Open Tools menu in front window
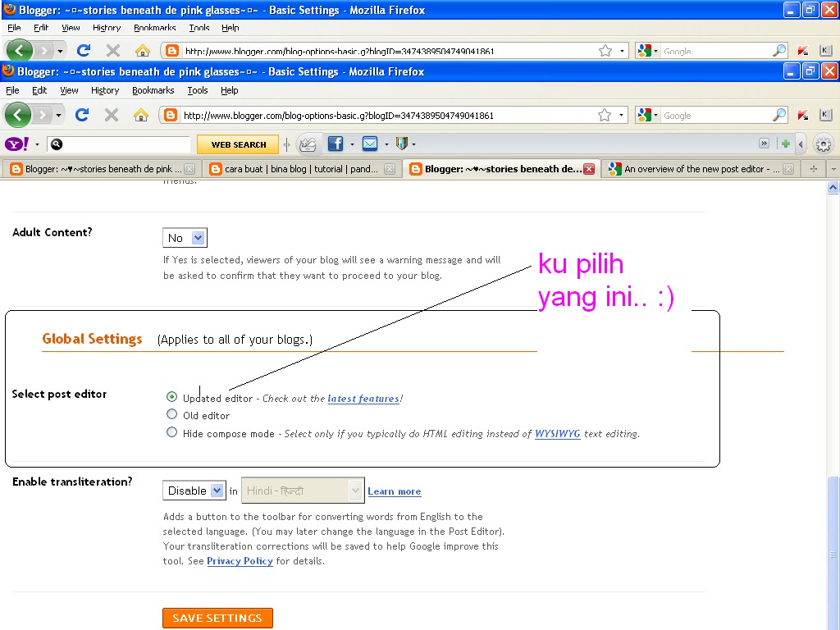Image resolution: width=840 pixels, height=630 pixels. [x=198, y=90]
